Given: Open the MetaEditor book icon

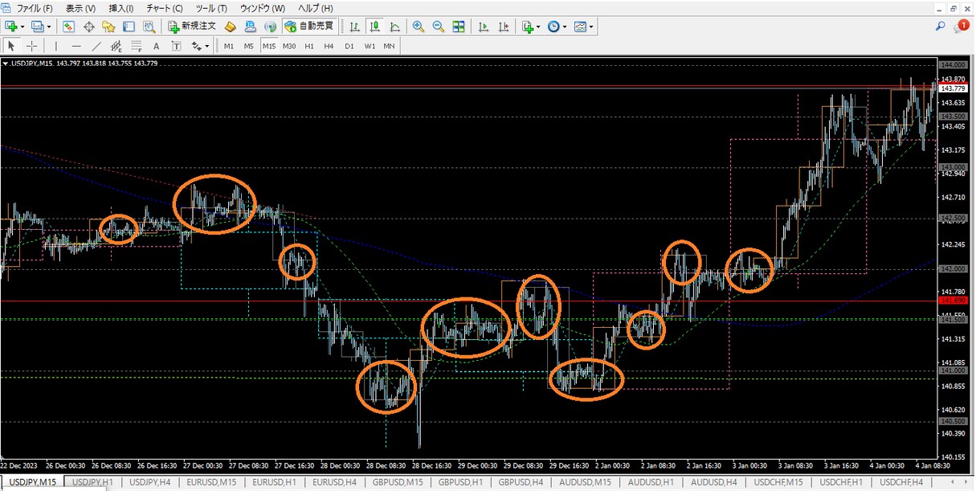Looking at the screenshot, I should [231, 27].
